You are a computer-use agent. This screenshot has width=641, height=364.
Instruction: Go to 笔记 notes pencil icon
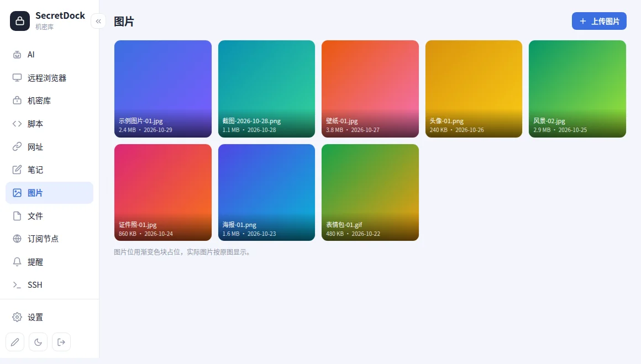17,170
